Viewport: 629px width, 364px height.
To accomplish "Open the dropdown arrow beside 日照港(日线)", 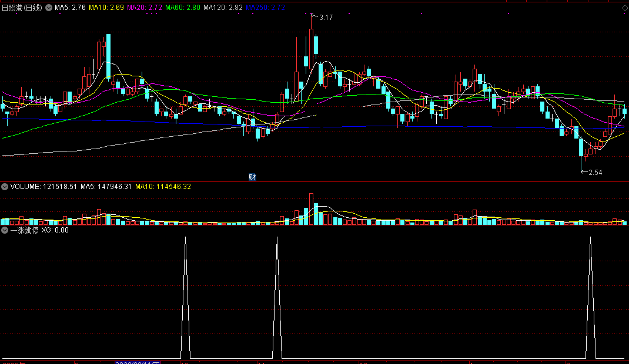I will point(49,8).
